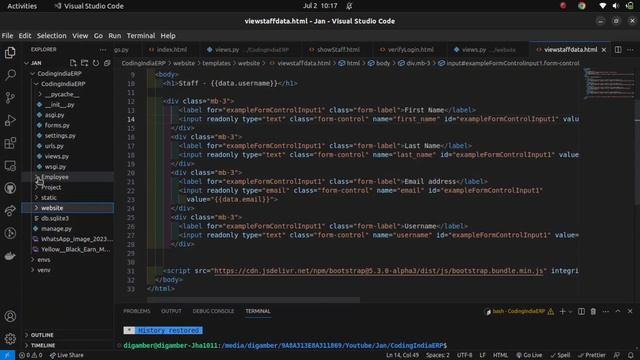Change the HTML language mode

(500, 355)
